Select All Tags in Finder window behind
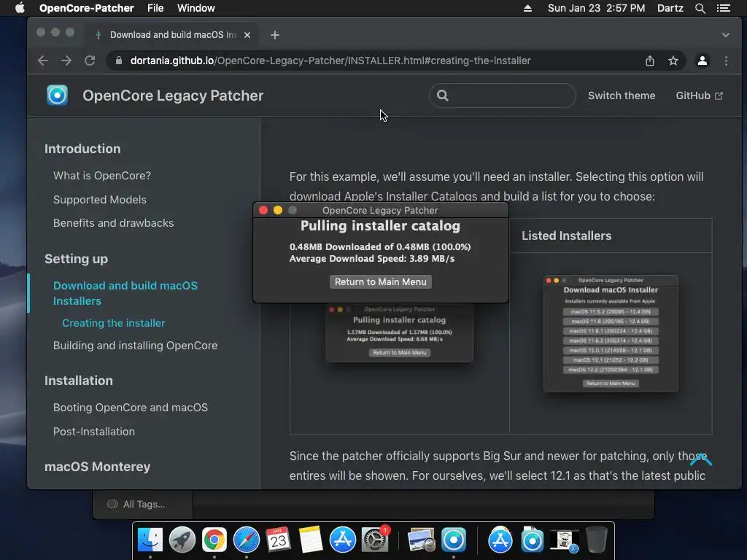The width and height of the screenshot is (747, 560). (143, 504)
